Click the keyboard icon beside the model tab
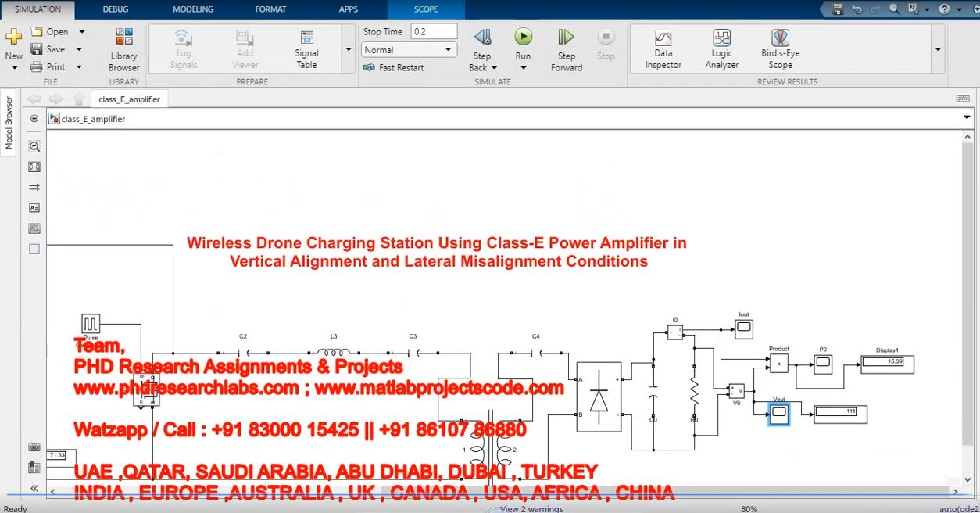The height and width of the screenshot is (513, 980). click(963, 99)
